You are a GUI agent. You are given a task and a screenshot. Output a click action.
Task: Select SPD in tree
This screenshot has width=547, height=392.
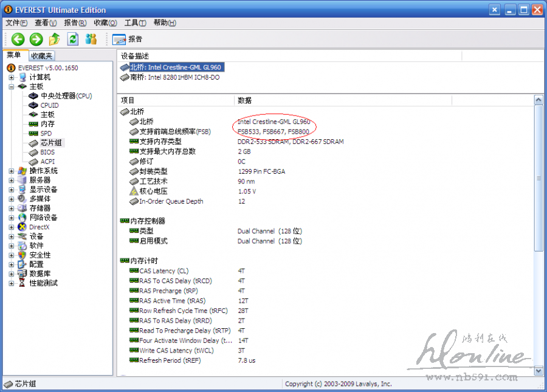[x=46, y=134]
